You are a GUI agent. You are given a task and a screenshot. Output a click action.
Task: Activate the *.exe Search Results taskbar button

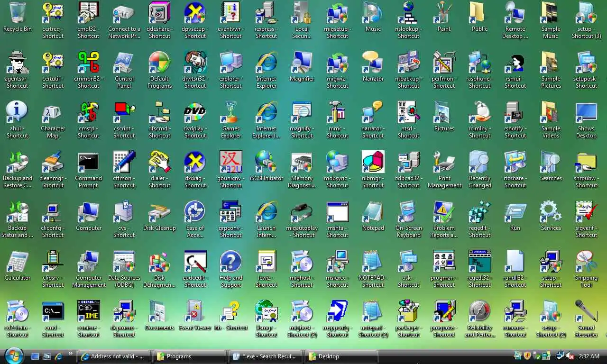click(266, 356)
